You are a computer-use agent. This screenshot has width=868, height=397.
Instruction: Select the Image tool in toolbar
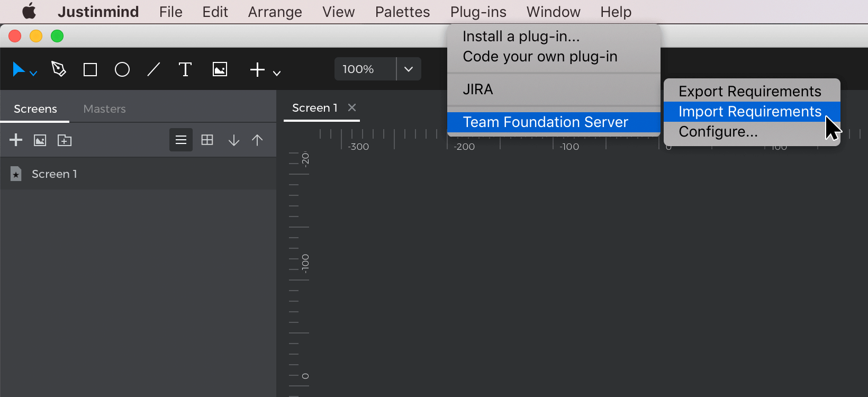point(220,69)
